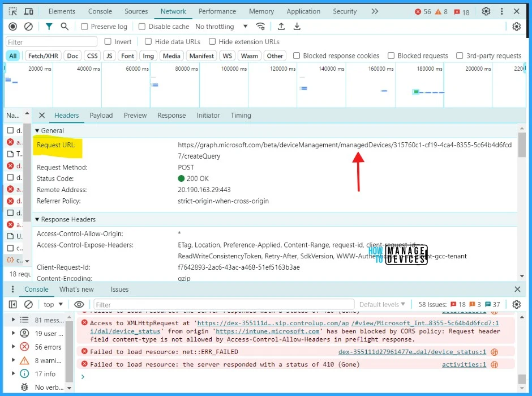Open the Payload tab
This screenshot has width=532, height=396.
pos(101,116)
